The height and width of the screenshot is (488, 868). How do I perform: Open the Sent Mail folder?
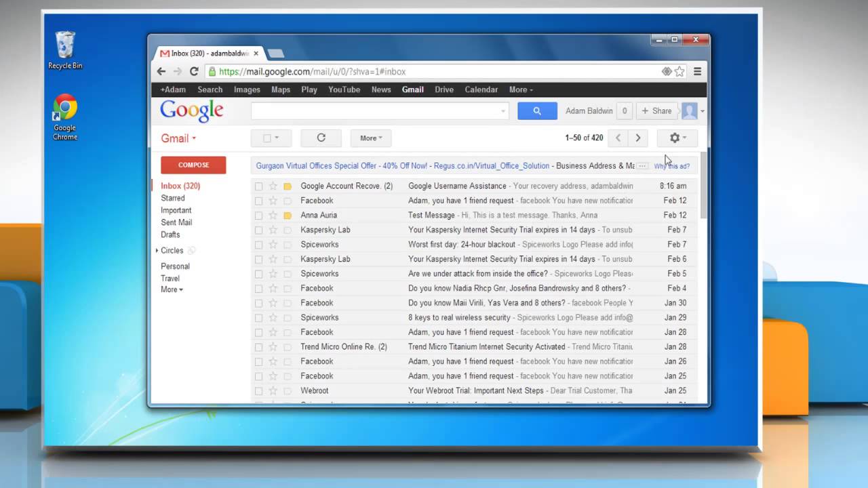[x=176, y=222]
